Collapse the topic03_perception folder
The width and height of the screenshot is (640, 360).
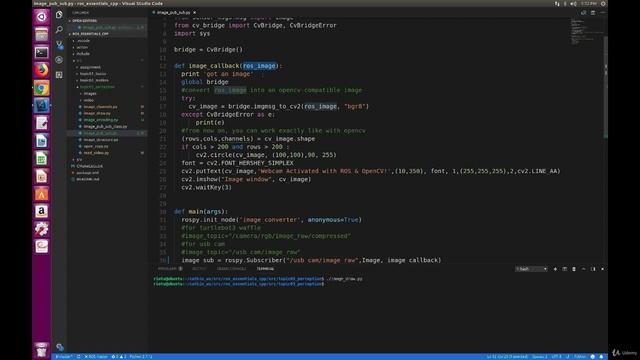(x=97, y=87)
